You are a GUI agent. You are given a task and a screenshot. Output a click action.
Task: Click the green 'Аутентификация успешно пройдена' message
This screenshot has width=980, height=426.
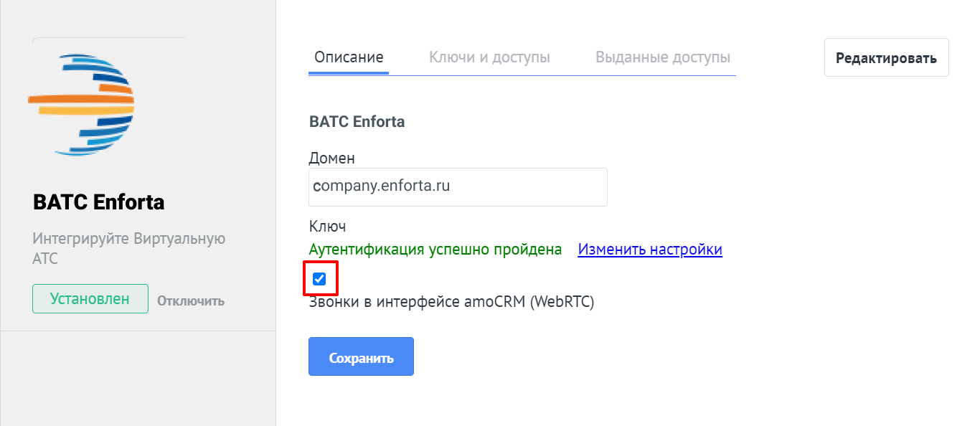pyautogui.click(x=435, y=250)
